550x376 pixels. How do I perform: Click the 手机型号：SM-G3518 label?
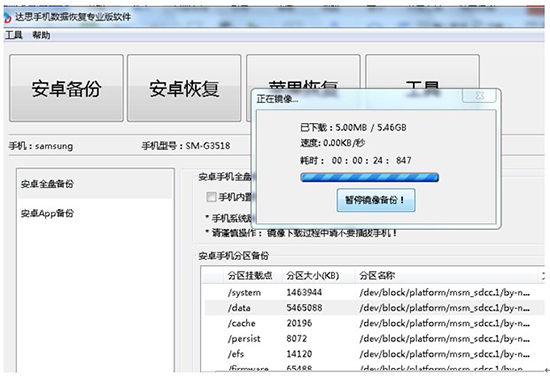[x=186, y=146]
